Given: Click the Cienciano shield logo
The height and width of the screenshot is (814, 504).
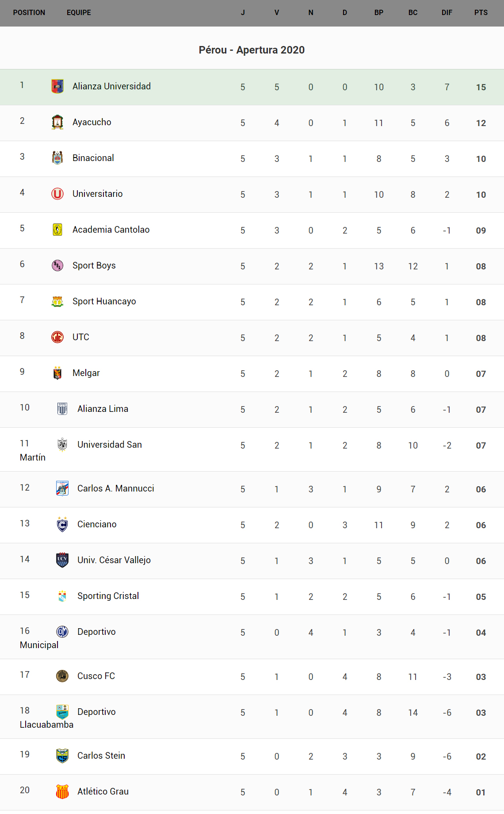Looking at the screenshot, I should (x=62, y=524).
